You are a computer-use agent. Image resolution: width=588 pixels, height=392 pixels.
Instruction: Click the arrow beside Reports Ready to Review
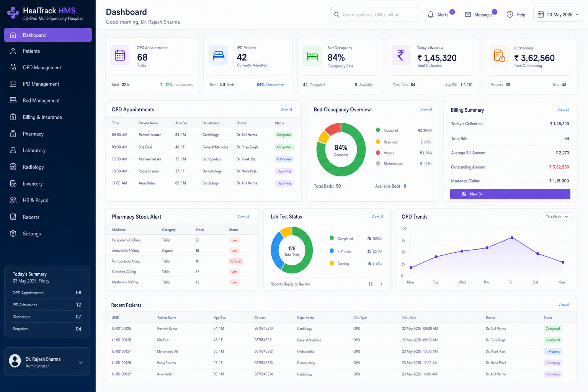381,284
